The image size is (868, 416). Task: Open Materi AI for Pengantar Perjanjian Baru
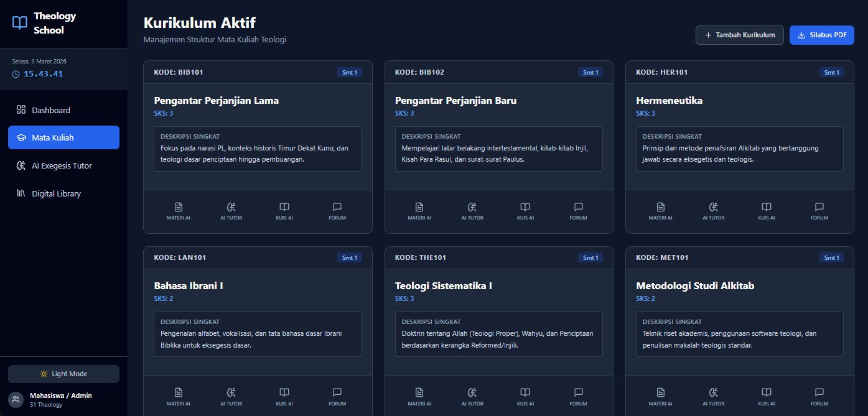(x=419, y=211)
